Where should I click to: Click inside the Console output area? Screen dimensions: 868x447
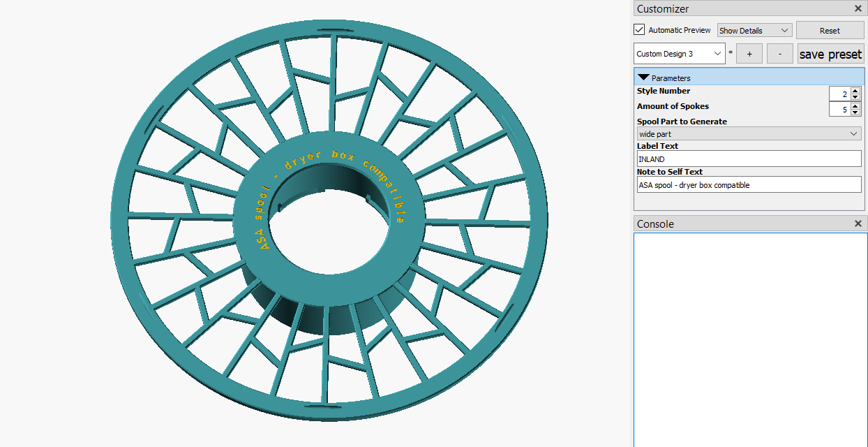pos(750,339)
